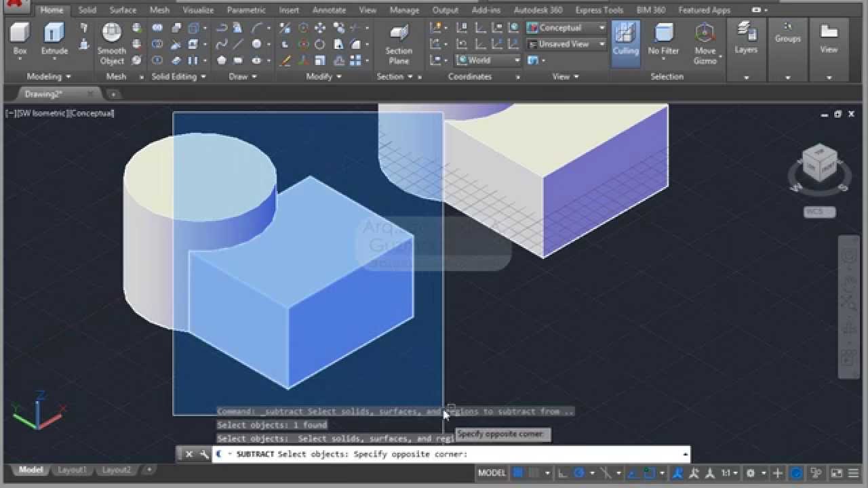868x488 pixels.
Task: Click the viewport label SW Isometric
Action: pyautogui.click(x=41, y=113)
